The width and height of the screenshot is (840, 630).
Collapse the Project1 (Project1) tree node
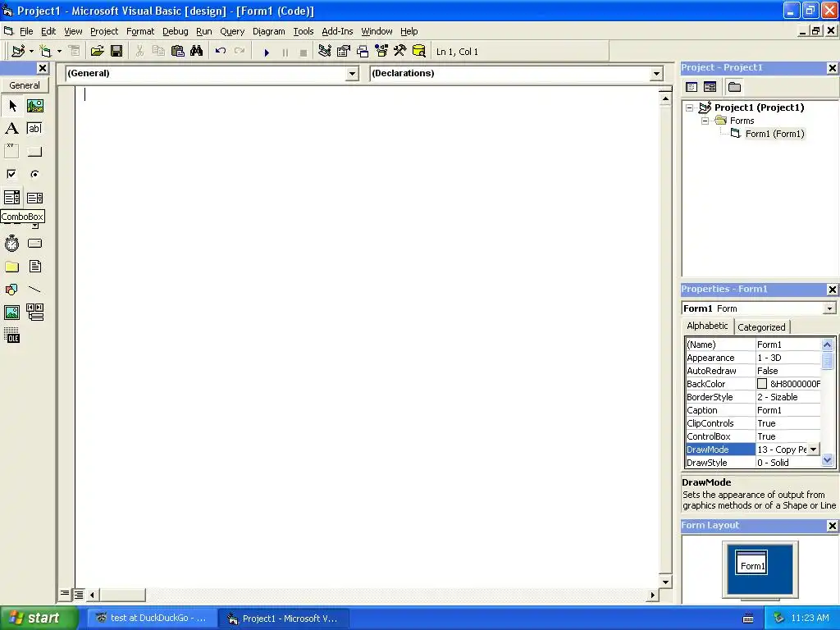click(x=689, y=107)
